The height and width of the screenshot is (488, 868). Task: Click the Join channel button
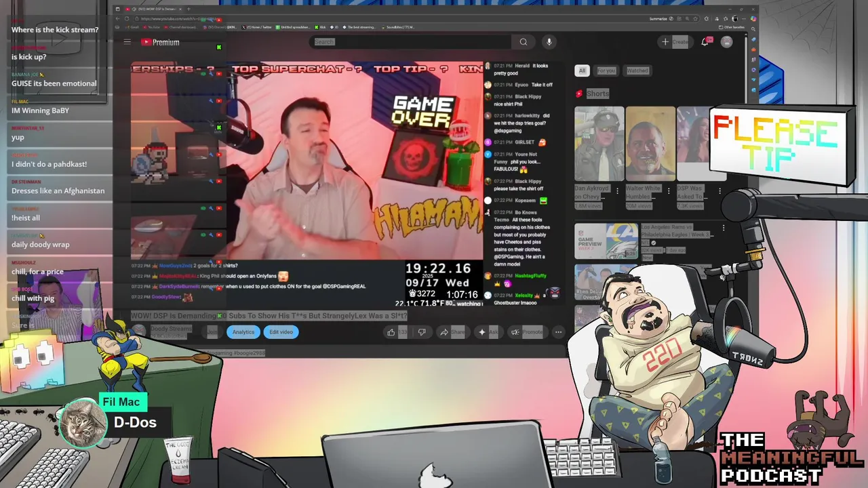tap(212, 332)
